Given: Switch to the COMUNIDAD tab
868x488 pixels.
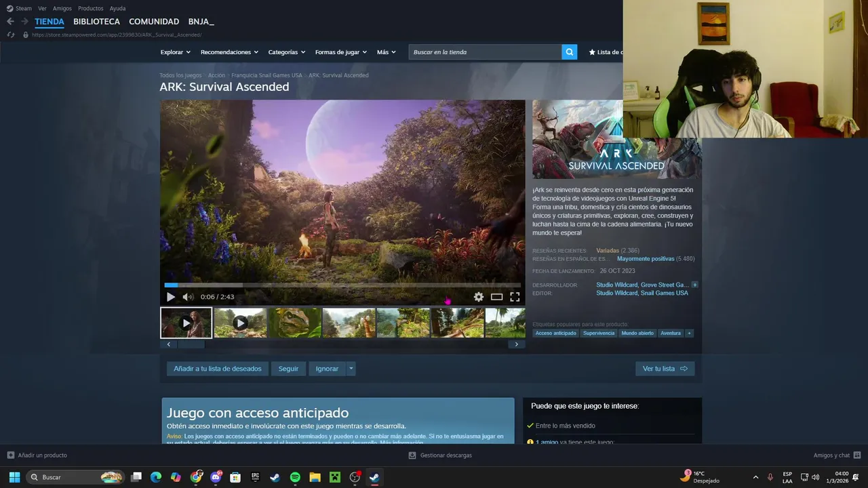Looking at the screenshot, I should point(154,22).
